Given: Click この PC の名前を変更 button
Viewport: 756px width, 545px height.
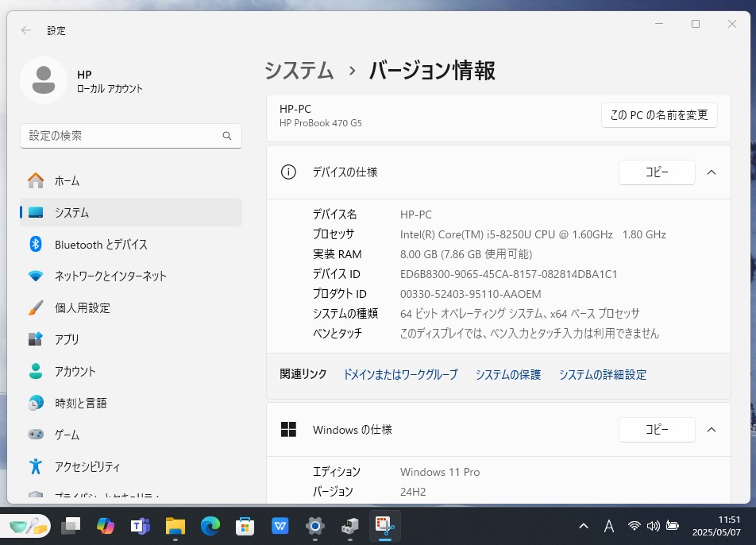Looking at the screenshot, I should [659, 115].
